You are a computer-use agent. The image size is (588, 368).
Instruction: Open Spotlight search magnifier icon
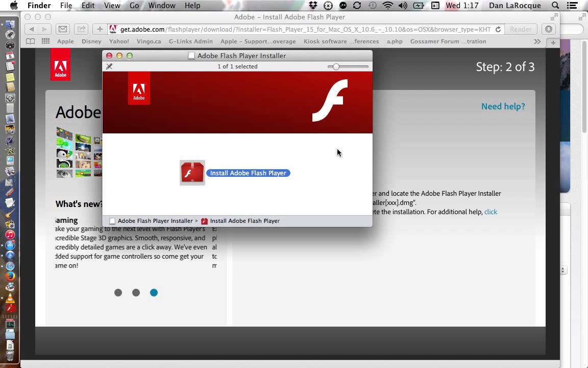point(555,6)
